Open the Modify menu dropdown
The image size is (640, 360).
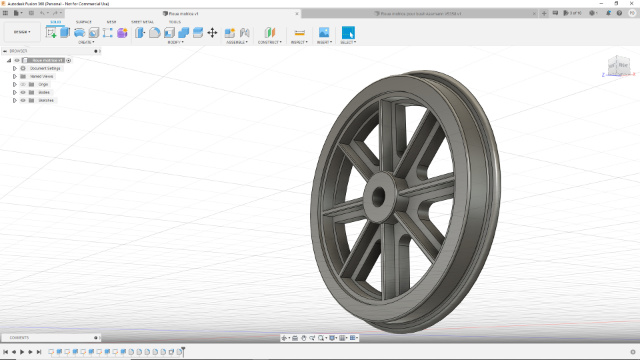coord(176,42)
